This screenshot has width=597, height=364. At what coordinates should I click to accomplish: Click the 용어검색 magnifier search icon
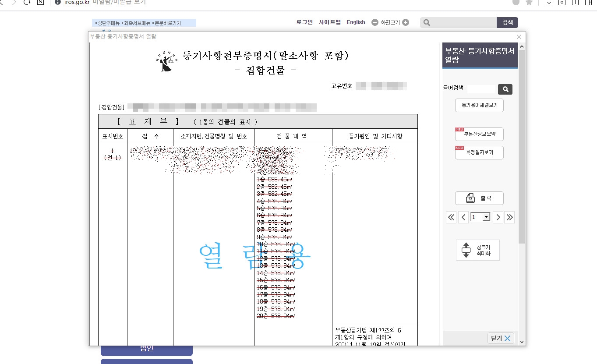pyautogui.click(x=505, y=89)
